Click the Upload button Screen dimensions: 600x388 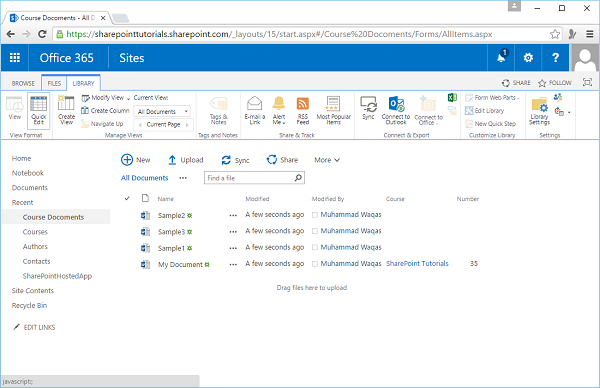(186, 160)
